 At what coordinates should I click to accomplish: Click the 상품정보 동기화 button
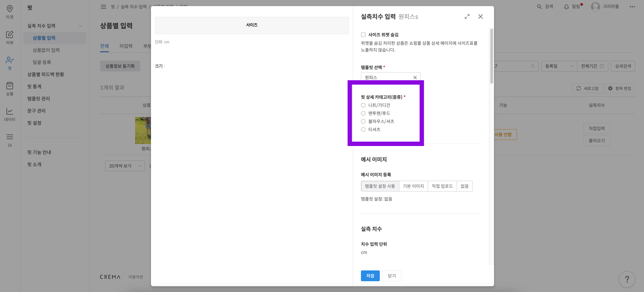tap(120, 66)
